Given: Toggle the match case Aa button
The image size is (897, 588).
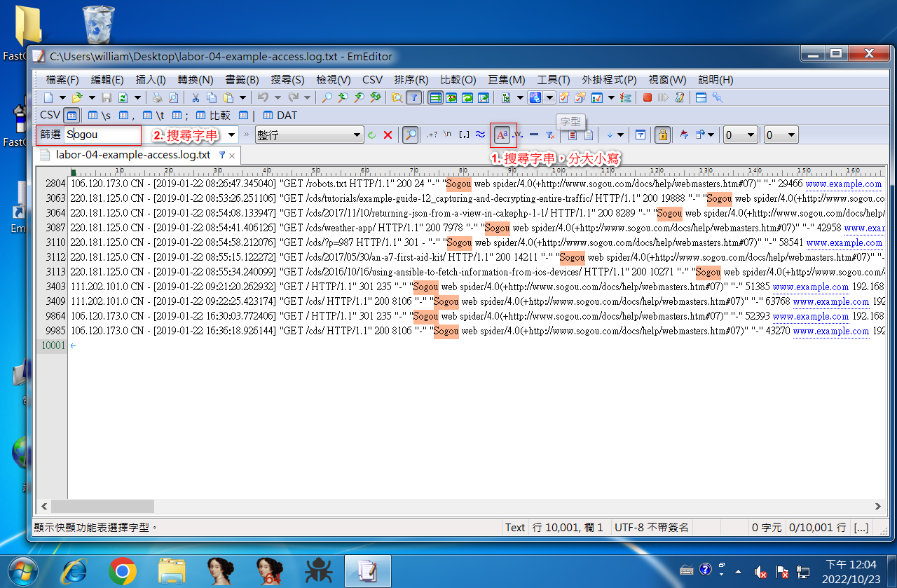Looking at the screenshot, I should pyautogui.click(x=502, y=135).
